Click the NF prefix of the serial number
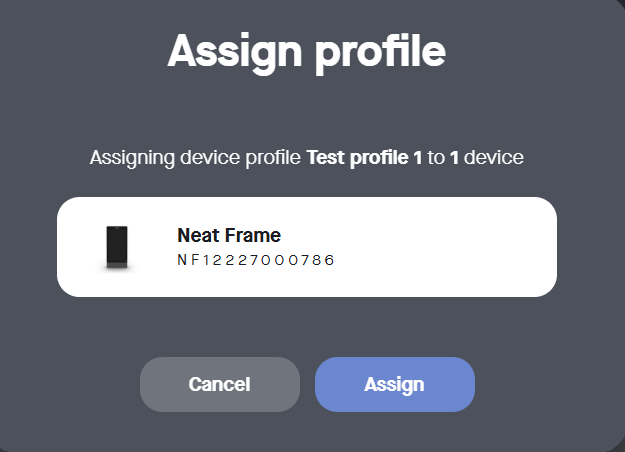The width and height of the screenshot is (625, 452). tap(184, 261)
